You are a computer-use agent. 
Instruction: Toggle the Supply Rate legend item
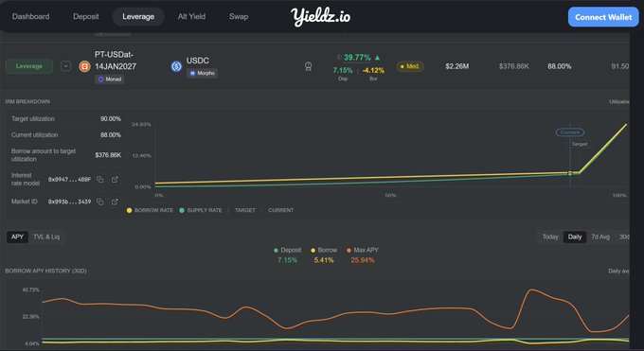[x=201, y=210]
